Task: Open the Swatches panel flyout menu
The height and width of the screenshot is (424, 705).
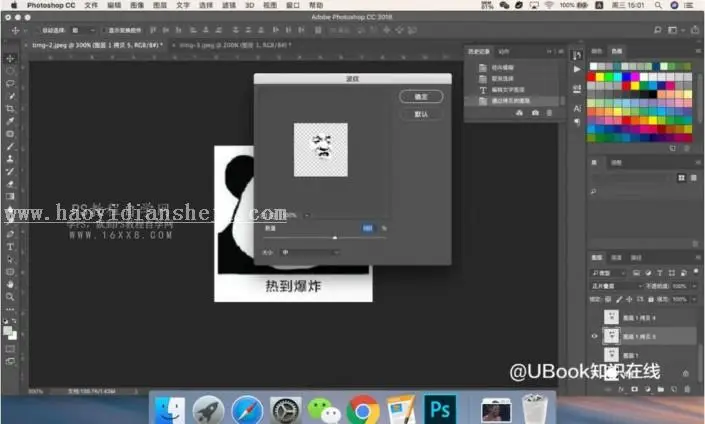Action: coord(698,51)
